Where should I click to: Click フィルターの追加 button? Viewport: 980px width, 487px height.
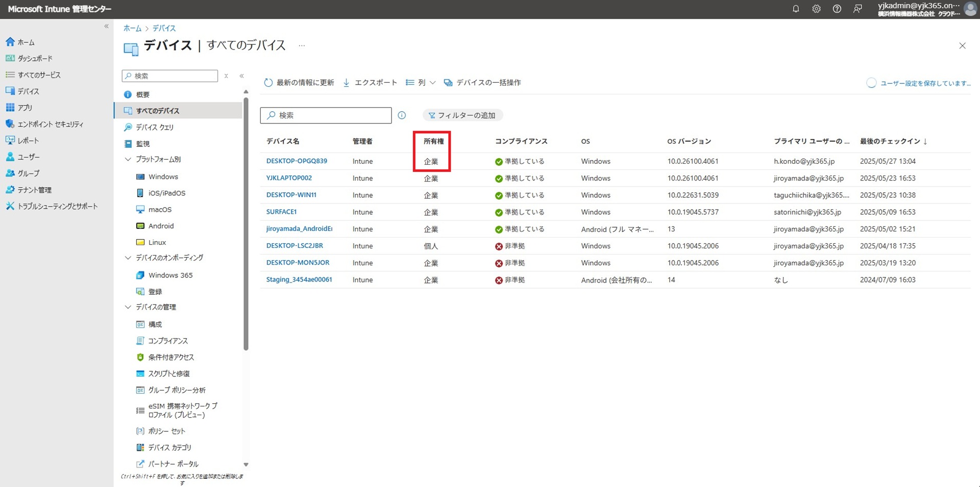[x=462, y=115]
